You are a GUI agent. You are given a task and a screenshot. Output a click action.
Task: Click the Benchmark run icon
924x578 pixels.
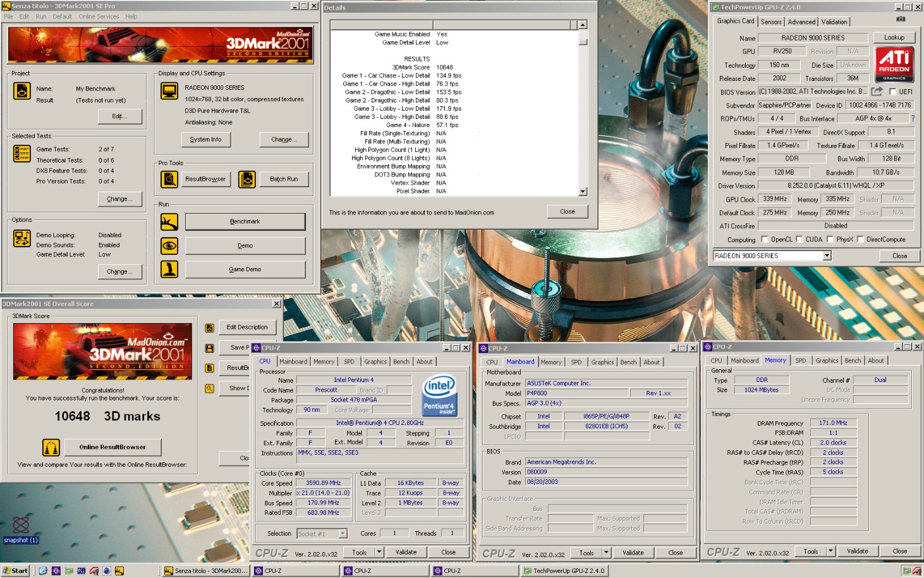pyautogui.click(x=169, y=222)
